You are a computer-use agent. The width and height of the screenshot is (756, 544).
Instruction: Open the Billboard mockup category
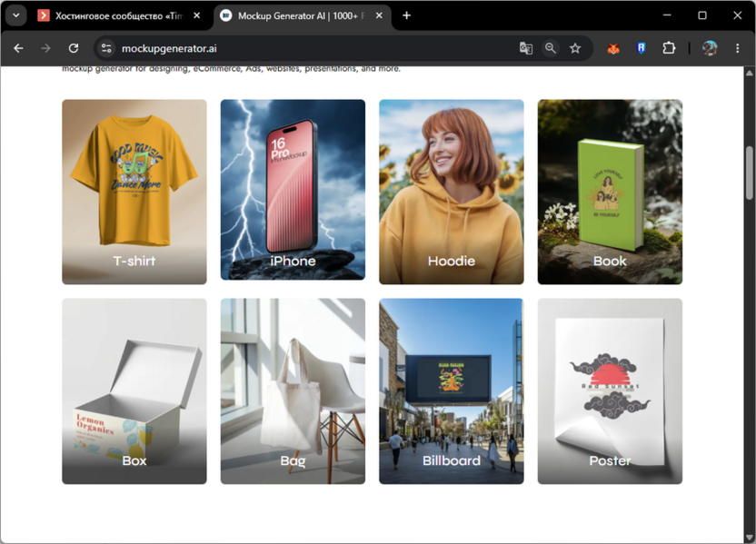pos(452,391)
